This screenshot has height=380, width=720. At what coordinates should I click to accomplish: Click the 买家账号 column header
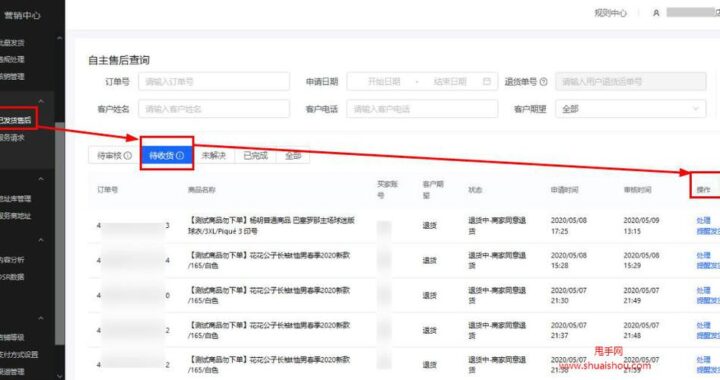(x=387, y=190)
